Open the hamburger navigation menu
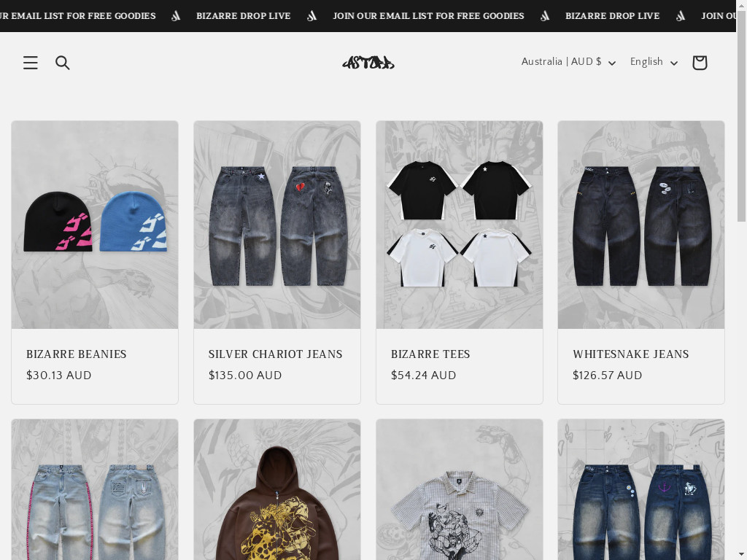Viewport: 747px width, 560px height. tap(31, 63)
